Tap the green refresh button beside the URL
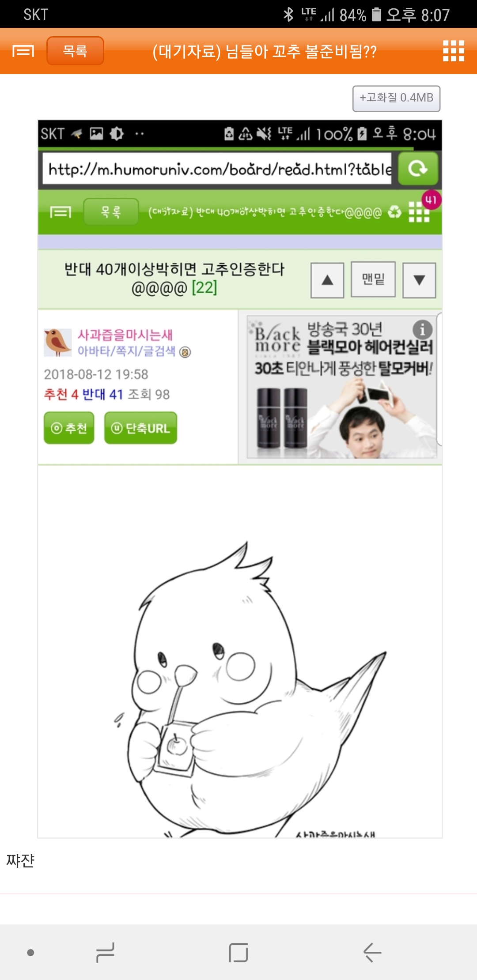This screenshot has width=477, height=980. pos(418,169)
